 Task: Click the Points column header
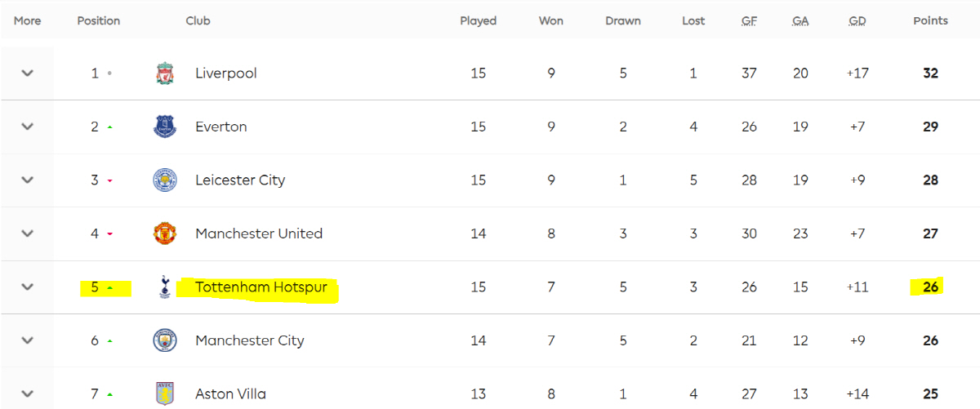[x=930, y=21]
